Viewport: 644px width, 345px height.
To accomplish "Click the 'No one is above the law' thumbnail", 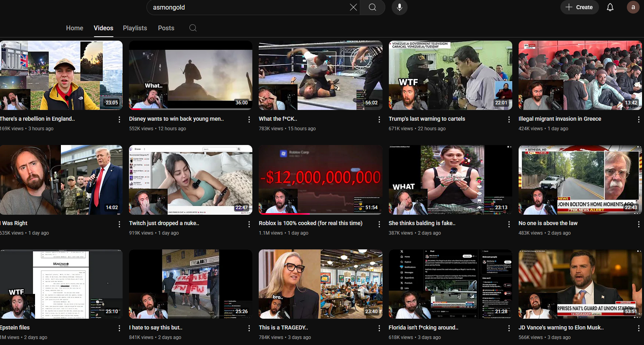I will (x=580, y=180).
